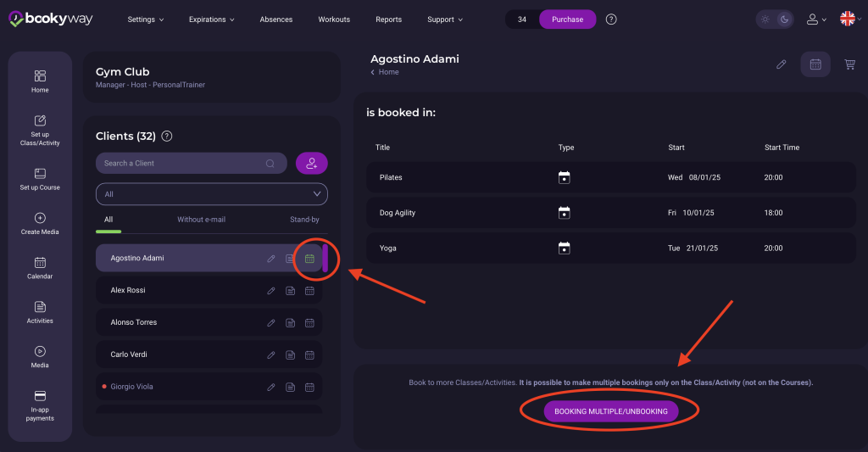The width and height of the screenshot is (868, 452).
Task: Switch to dark mode with moon toggle
Action: (x=785, y=20)
